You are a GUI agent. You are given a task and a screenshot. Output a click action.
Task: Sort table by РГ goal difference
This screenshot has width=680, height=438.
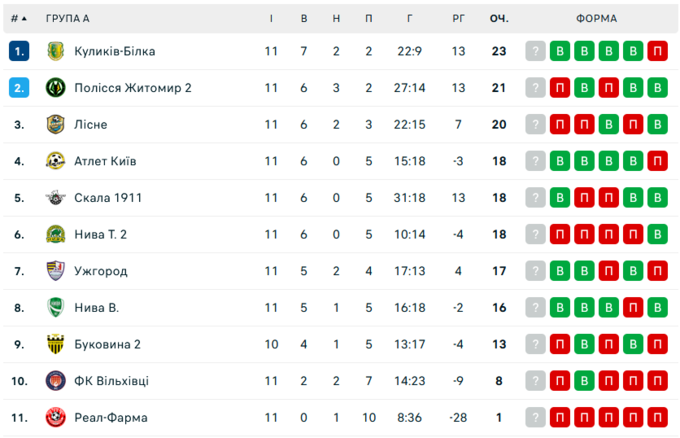458,18
